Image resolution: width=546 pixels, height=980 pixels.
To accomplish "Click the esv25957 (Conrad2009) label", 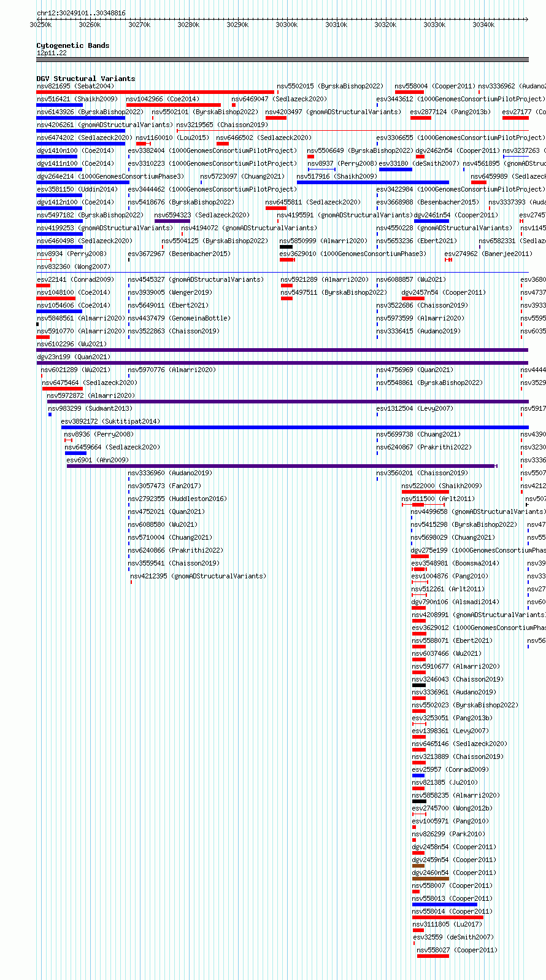I will coord(450,769).
